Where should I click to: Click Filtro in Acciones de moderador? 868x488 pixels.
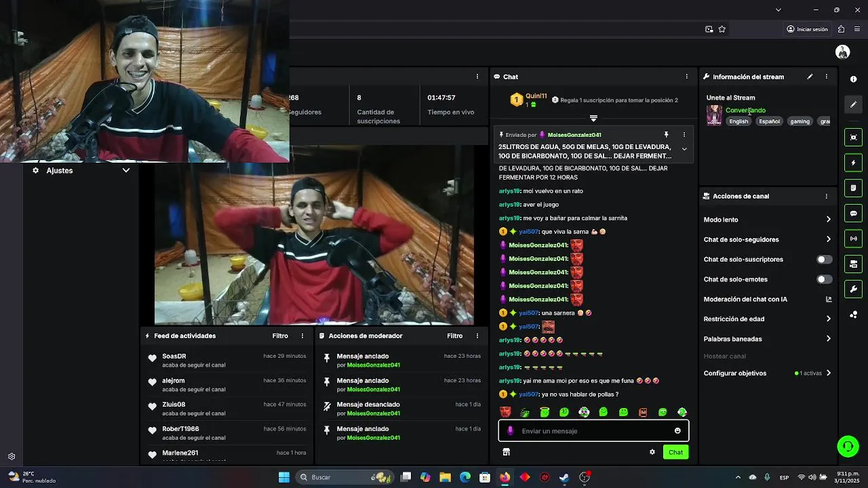point(454,336)
